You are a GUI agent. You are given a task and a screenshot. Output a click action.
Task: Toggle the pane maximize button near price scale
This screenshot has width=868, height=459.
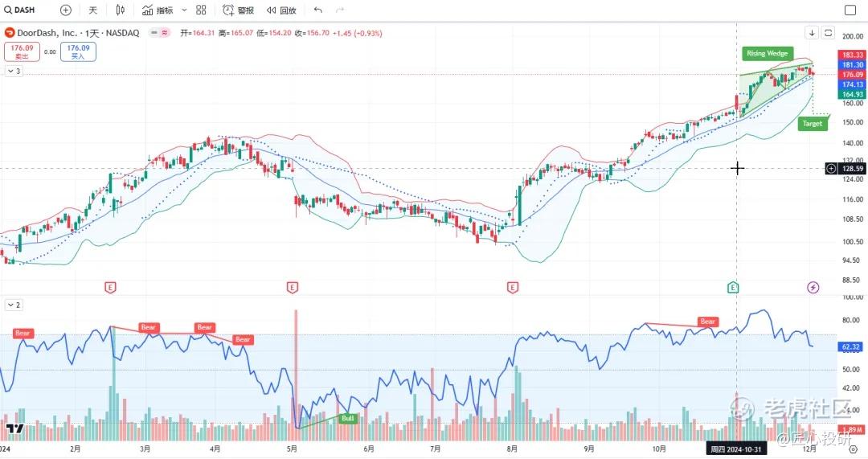pyautogui.click(x=828, y=33)
